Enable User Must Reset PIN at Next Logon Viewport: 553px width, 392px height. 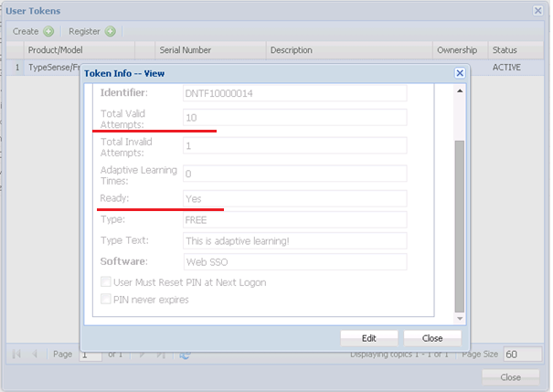click(107, 282)
